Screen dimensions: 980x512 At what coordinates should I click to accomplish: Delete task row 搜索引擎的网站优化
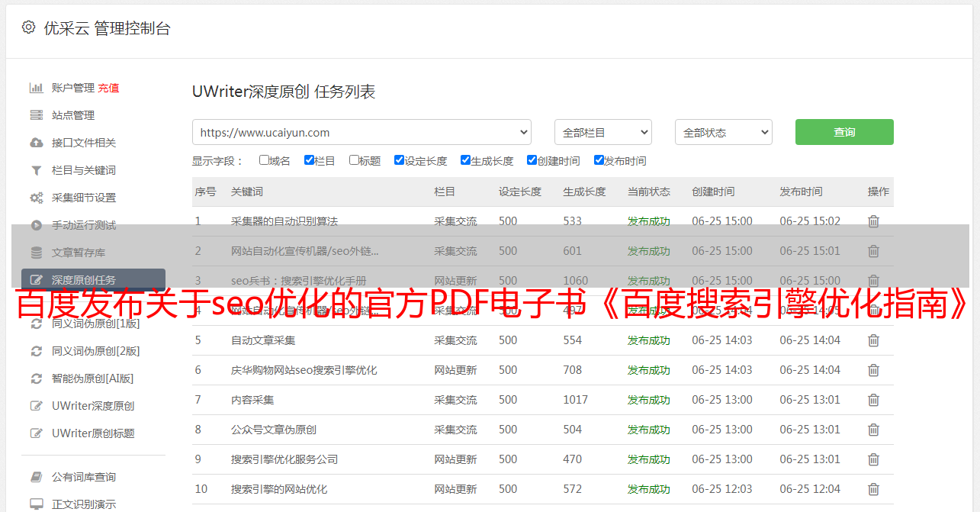pyautogui.click(x=873, y=489)
